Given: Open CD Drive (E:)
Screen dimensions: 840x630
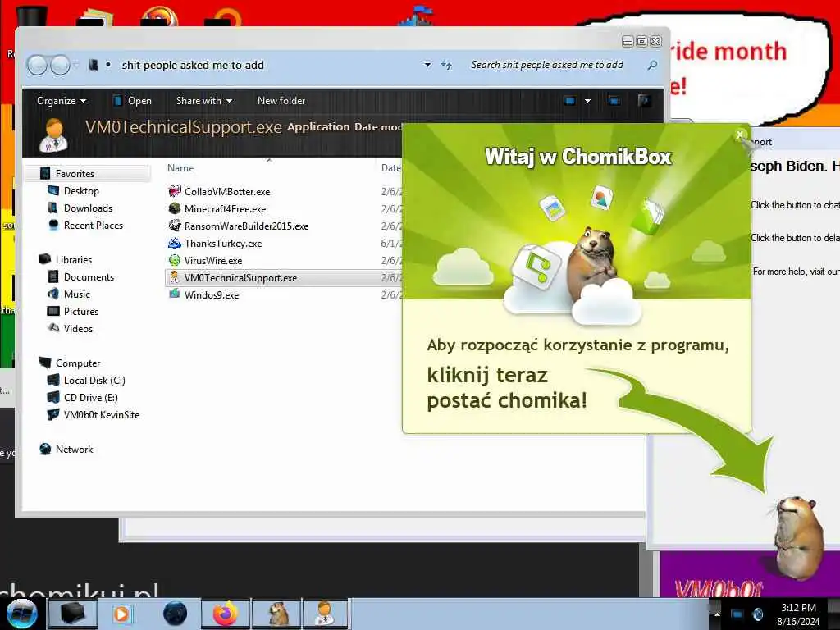Looking at the screenshot, I should pyautogui.click(x=90, y=398).
